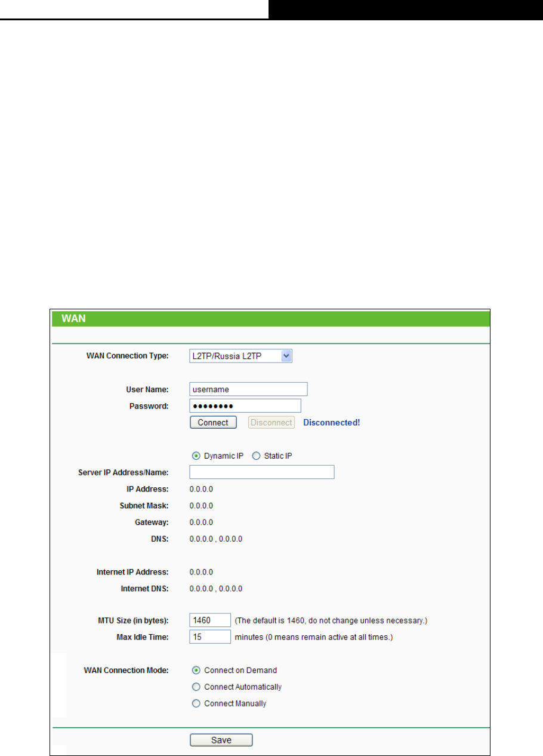
Task: Click the greyed Disconnect button
Action: [271, 423]
